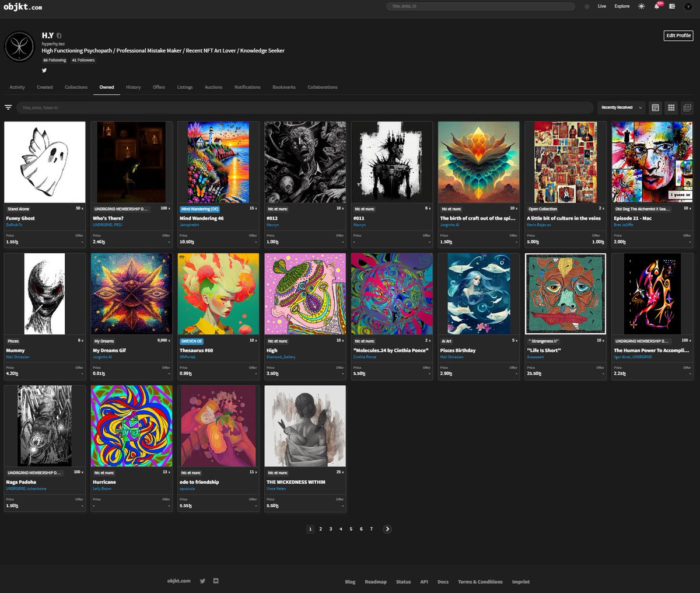
Task: Focus the header Title, Artist, ID search
Action: [481, 6]
